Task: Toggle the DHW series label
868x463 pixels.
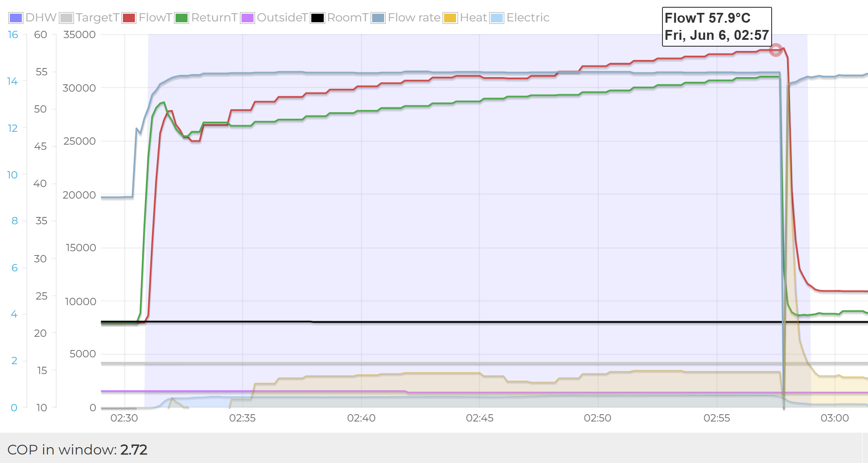Action: (41, 18)
